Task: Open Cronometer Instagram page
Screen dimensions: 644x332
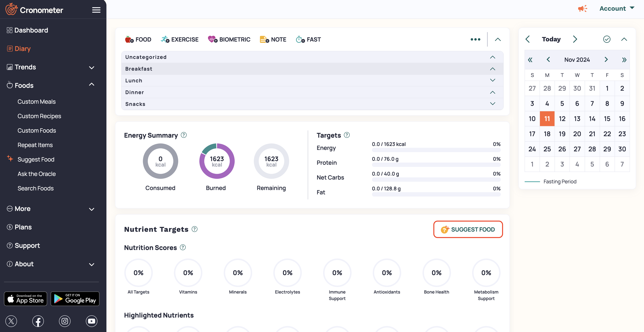Action: (x=65, y=321)
